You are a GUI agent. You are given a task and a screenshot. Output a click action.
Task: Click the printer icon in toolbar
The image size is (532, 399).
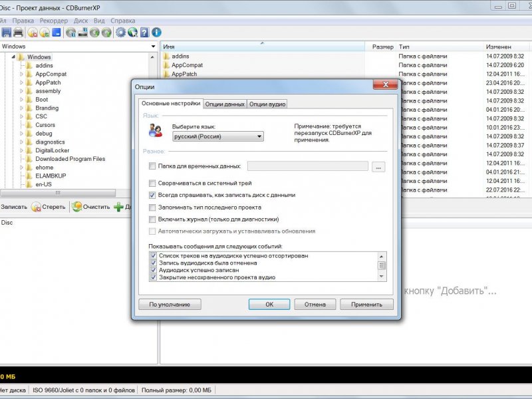(19, 33)
